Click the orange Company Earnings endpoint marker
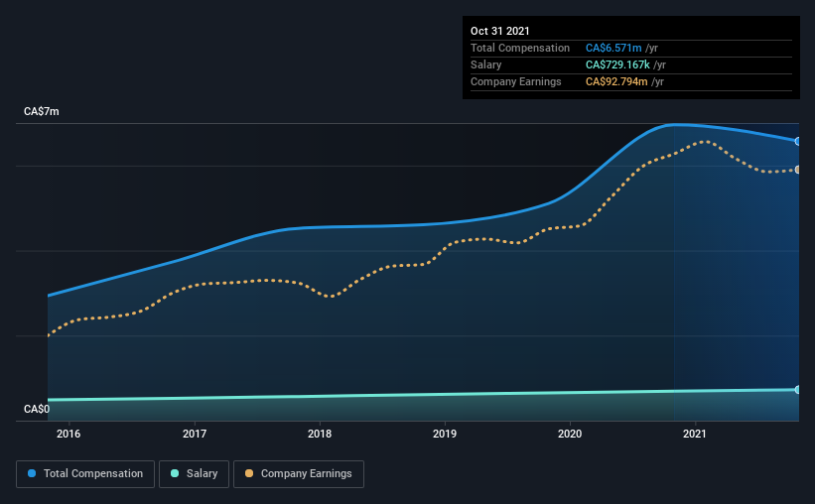Image resolution: width=815 pixels, height=504 pixels. click(x=797, y=170)
